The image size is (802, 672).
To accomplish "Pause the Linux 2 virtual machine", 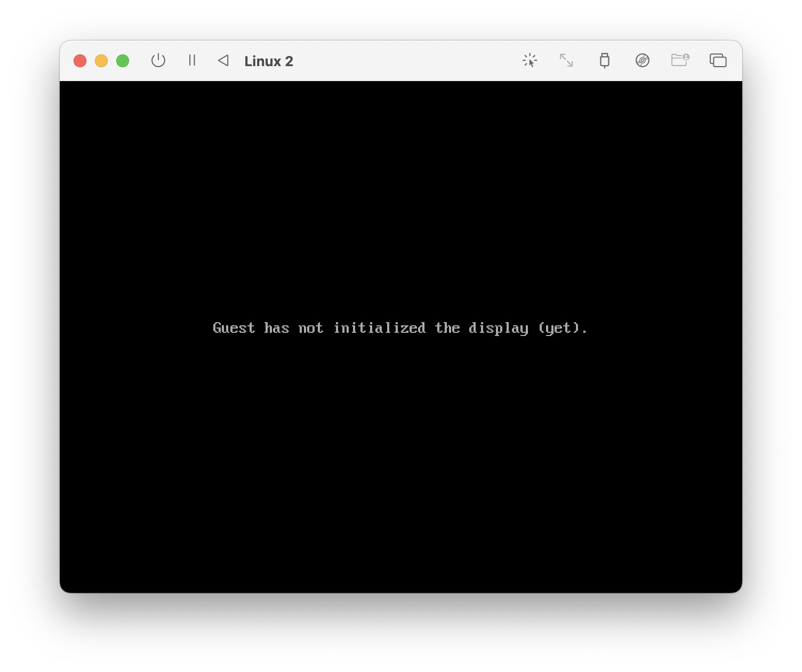I will (x=192, y=60).
